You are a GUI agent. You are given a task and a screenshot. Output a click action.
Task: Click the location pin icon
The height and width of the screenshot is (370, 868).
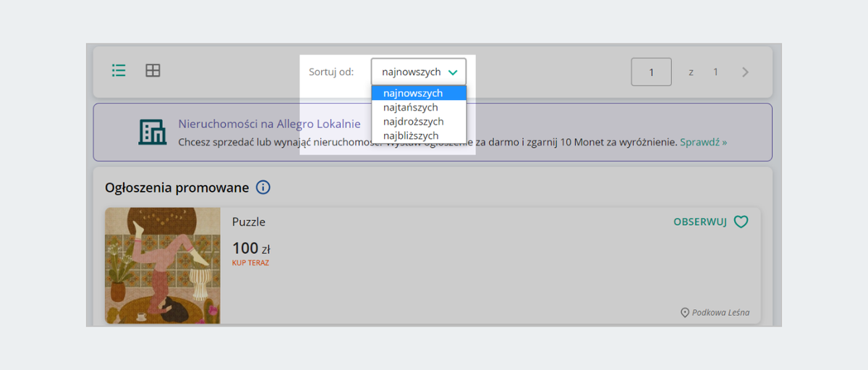pyautogui.click(x=685, y=313)
